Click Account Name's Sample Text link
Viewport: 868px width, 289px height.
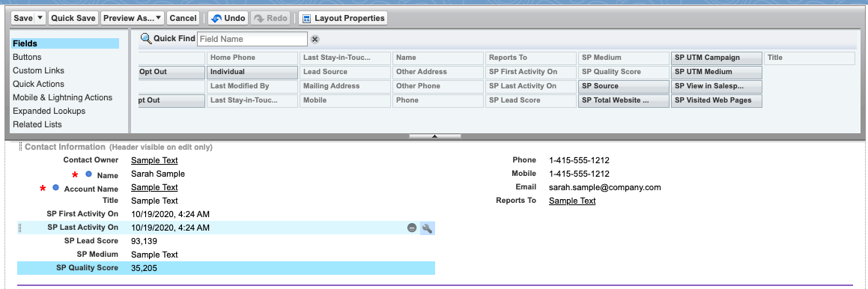pyautogui.click(x=154, y=187)
